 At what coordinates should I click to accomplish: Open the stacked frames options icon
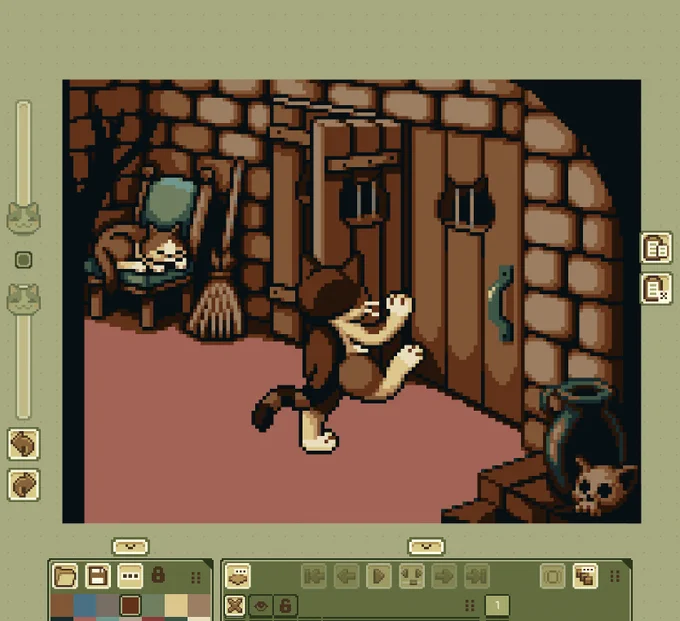[585, 576]
